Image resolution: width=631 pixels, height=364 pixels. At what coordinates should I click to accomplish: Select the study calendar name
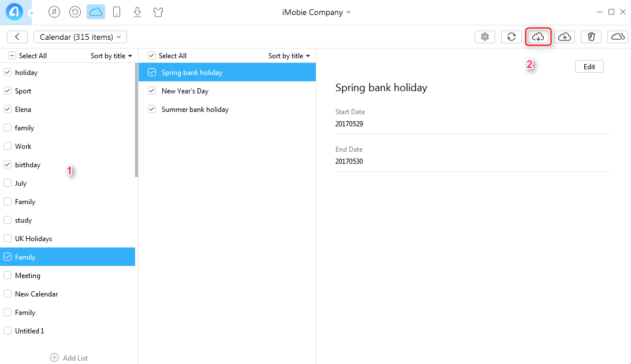[x=23, y=220]
